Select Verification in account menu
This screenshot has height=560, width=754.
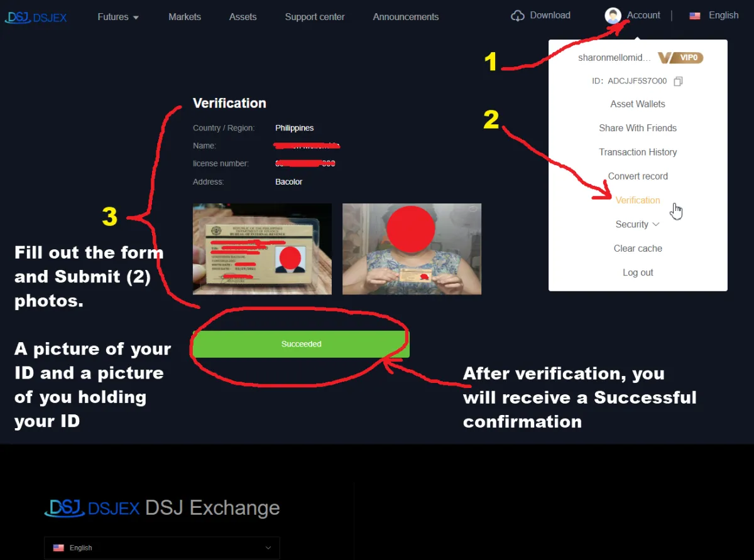[638, 200]
